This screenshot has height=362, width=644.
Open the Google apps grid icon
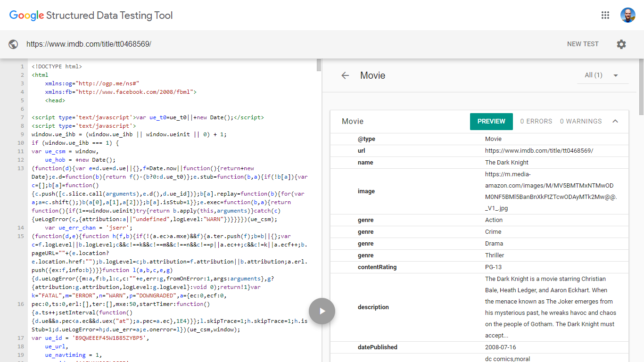click(605, 15)
